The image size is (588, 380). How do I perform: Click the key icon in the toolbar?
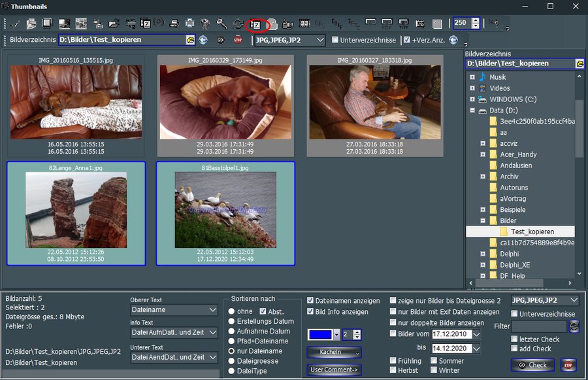[x=221, y=24]
